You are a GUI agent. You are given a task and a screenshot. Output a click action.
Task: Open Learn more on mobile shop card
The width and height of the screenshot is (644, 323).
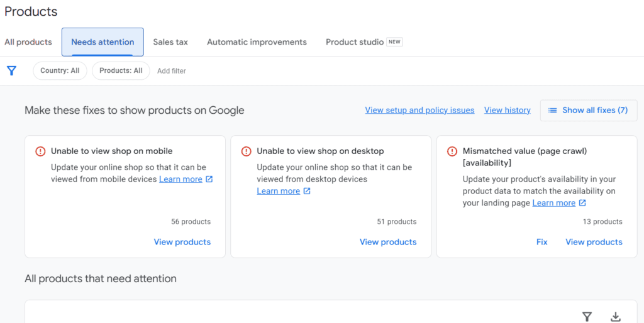(180, 179)
